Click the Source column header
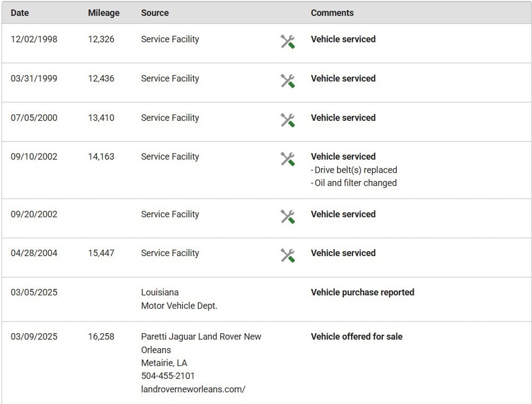This screenshot has width=532, height=404. (x=155, y=13)
